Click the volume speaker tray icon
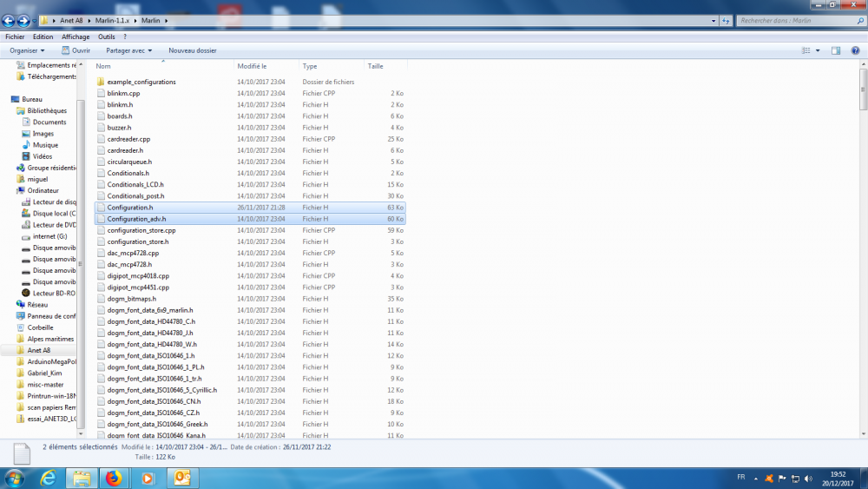 tap(808, 478)
